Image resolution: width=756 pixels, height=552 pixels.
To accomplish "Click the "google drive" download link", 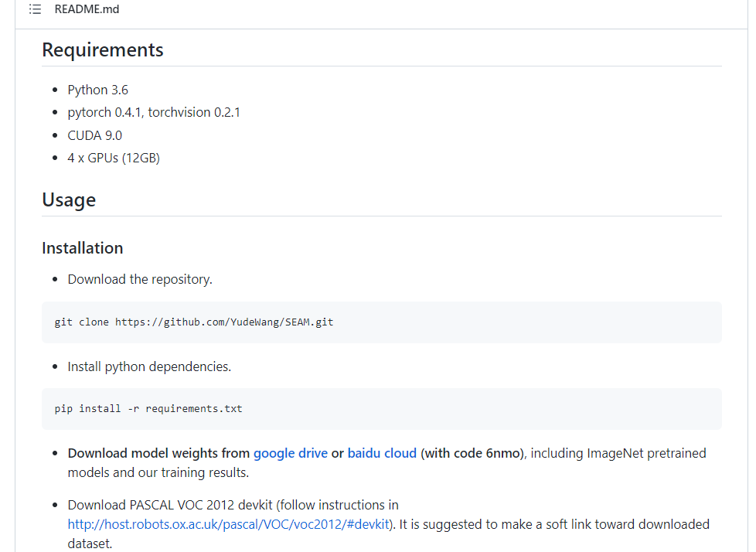I will click(291, 453).
